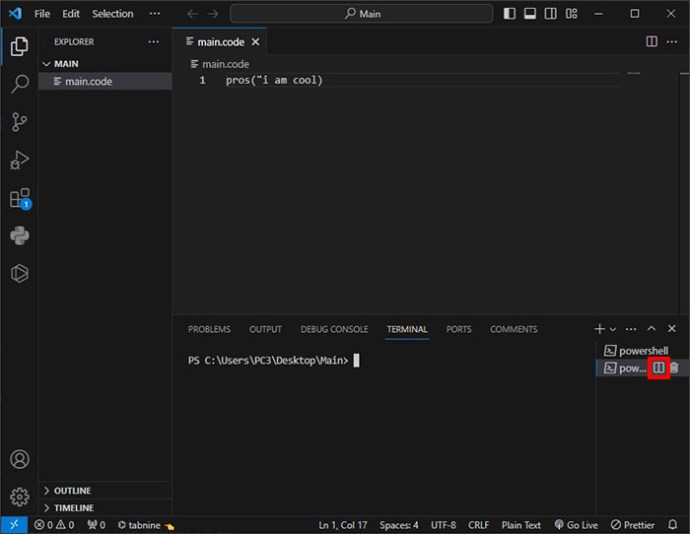Click the terminal prompt line
690x534 pixels.
[x=273, y=361]
